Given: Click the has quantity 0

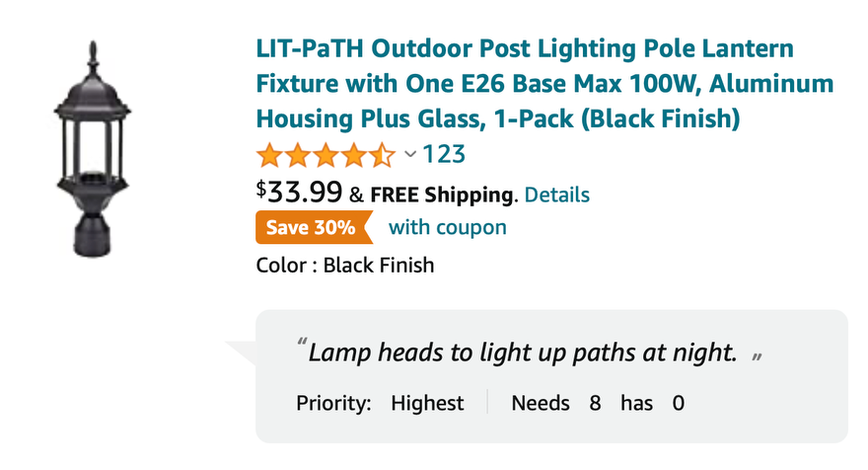Looking at the screenshot, I should coord(678,403).
